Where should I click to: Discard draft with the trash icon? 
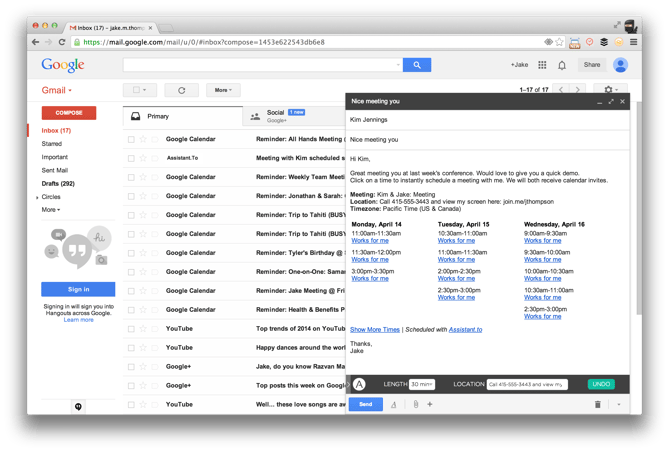click(598, 404)
